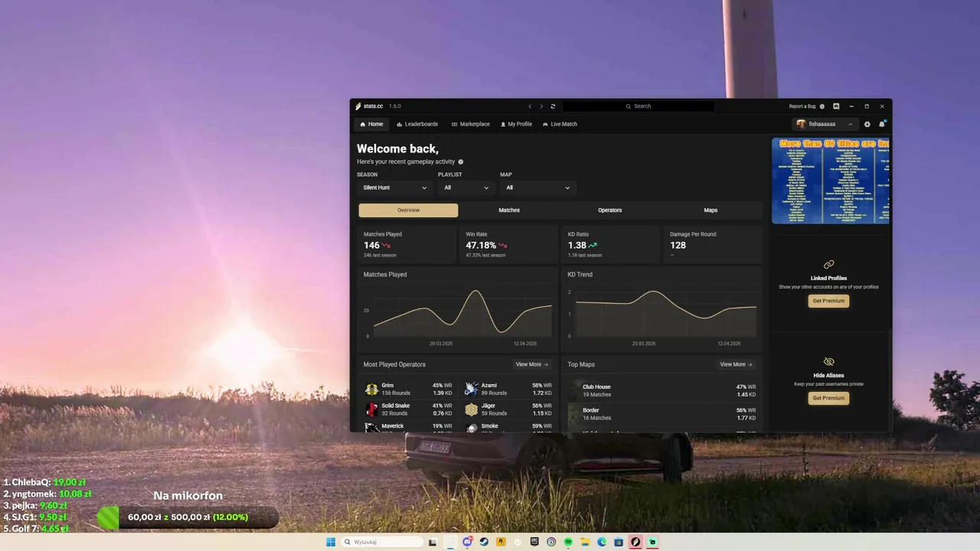
Task: Click Get Premium under Hide Aliases
Action: point(828,398)
